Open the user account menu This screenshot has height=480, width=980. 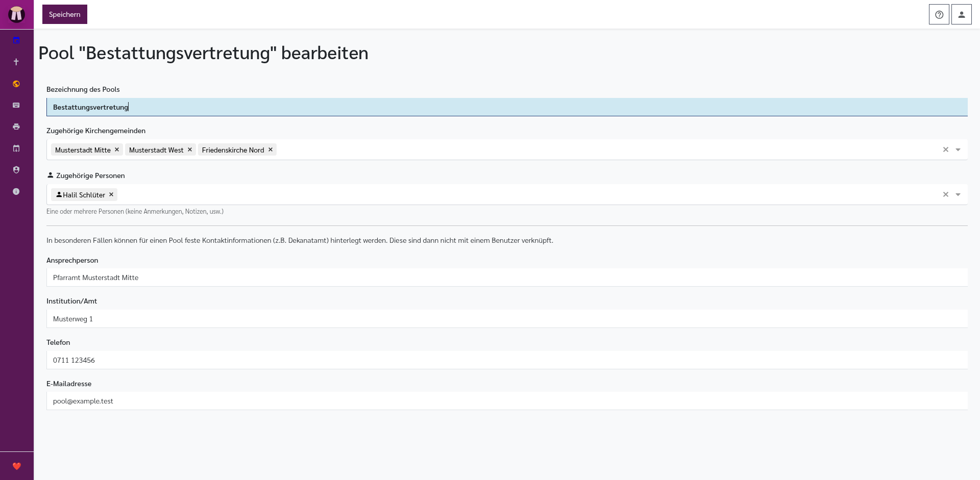point(962,14)
